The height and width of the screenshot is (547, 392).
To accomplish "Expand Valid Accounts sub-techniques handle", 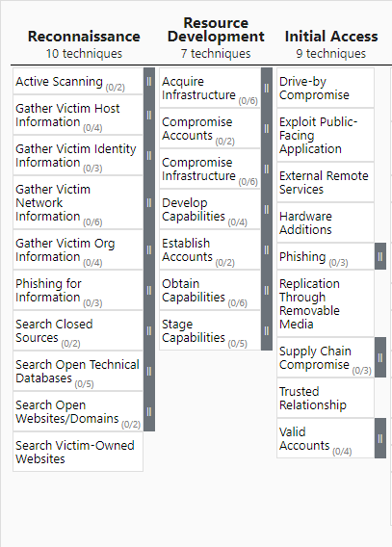I will point(380,438).
